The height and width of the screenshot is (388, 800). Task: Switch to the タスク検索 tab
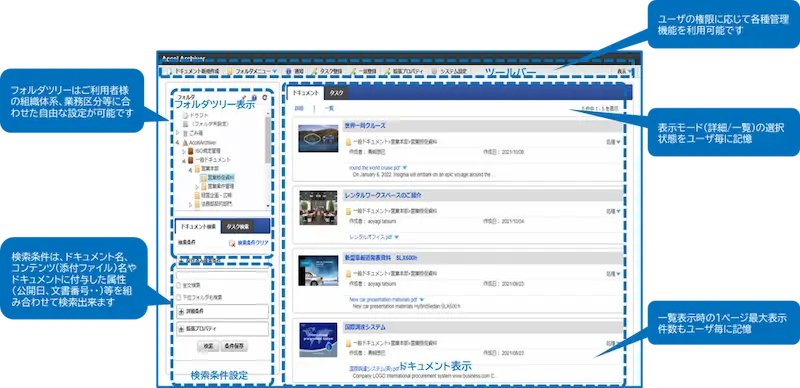(238, 226)
